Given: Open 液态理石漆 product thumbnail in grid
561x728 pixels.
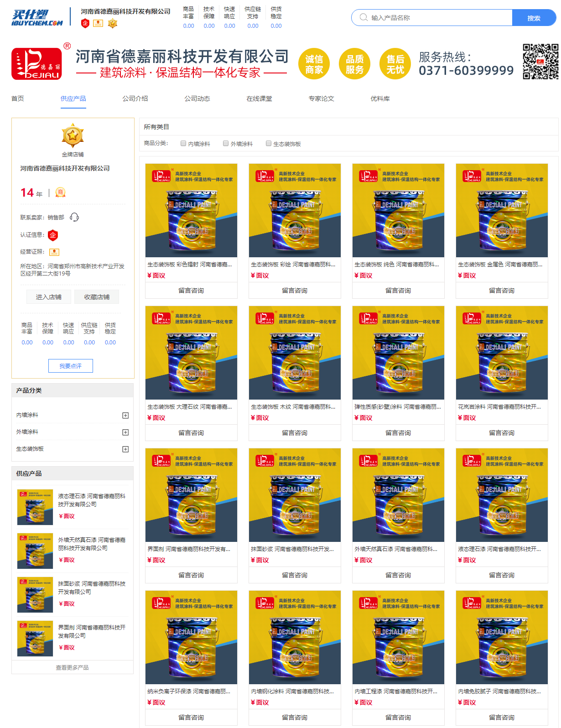Looking at the screenshot, I should [502, 495].
